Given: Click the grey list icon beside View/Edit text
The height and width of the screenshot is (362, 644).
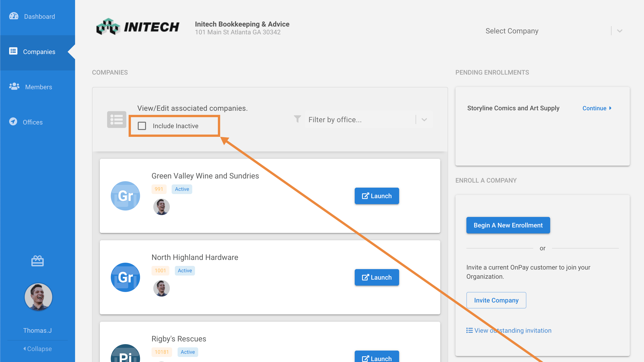Looking at the screenshot, I should [x=116, y=119].
